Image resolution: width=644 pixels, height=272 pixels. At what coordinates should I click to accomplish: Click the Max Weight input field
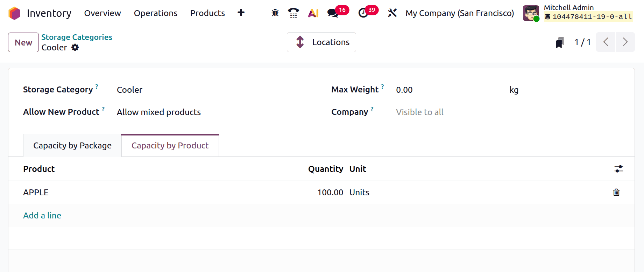[x=448, y=90]
